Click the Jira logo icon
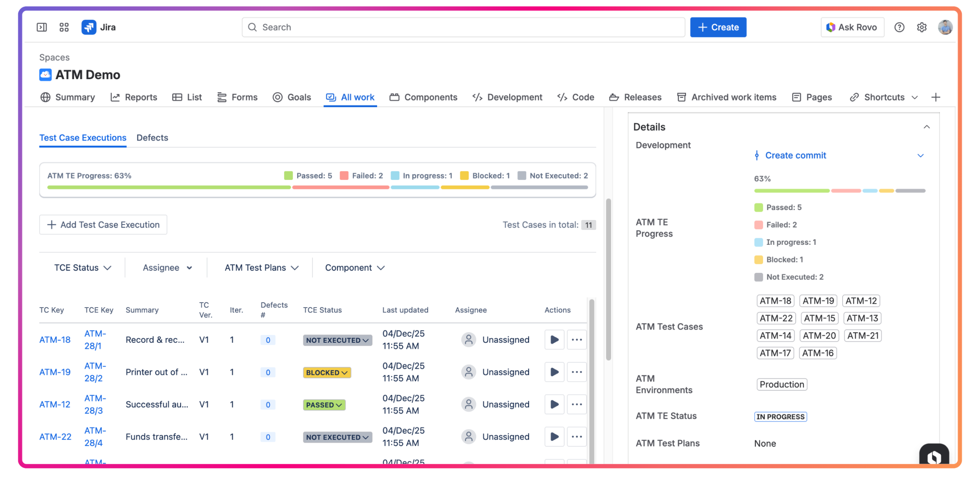 tap(89, 27)
